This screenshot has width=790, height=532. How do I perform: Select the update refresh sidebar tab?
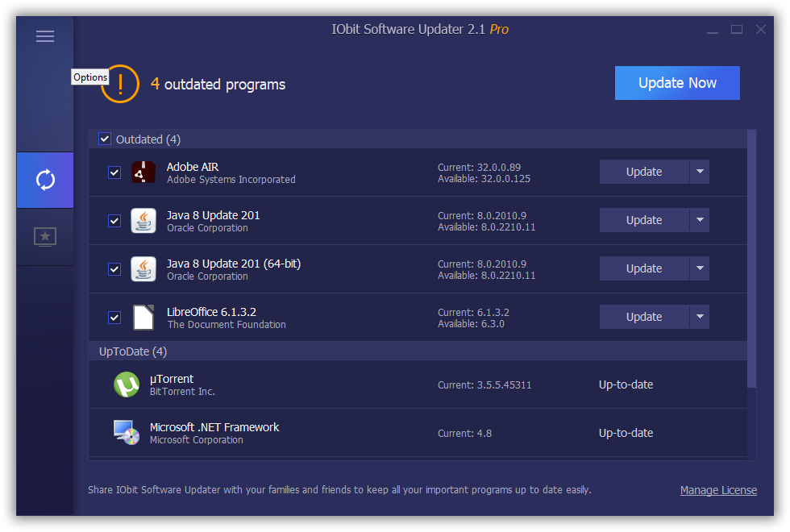pyautogui.click(x=45, y=180)
